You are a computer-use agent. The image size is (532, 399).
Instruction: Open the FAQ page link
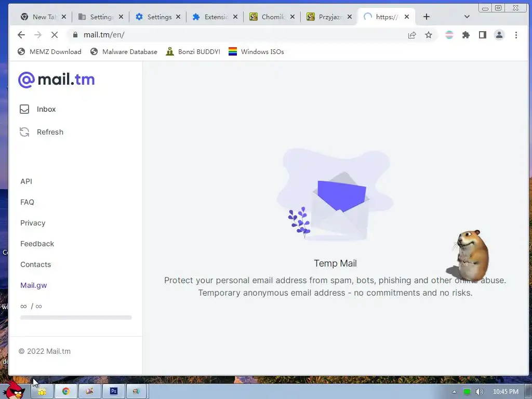pos(27,202)
